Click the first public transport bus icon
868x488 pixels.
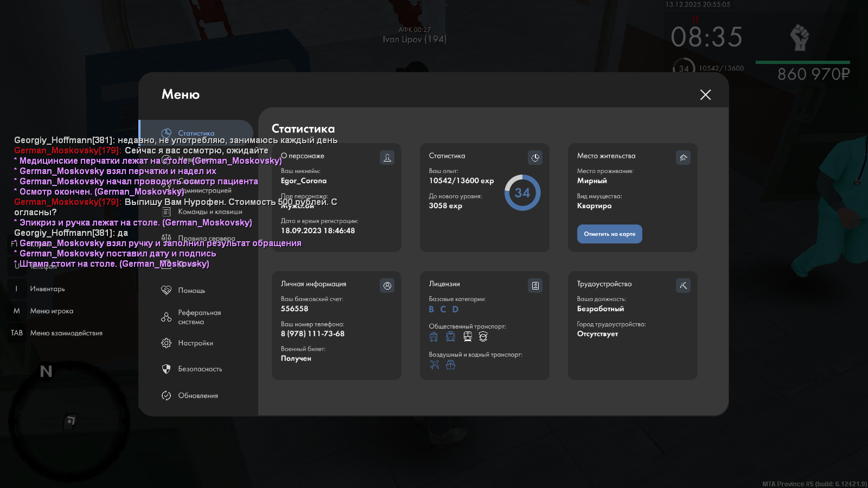(433, 337)
